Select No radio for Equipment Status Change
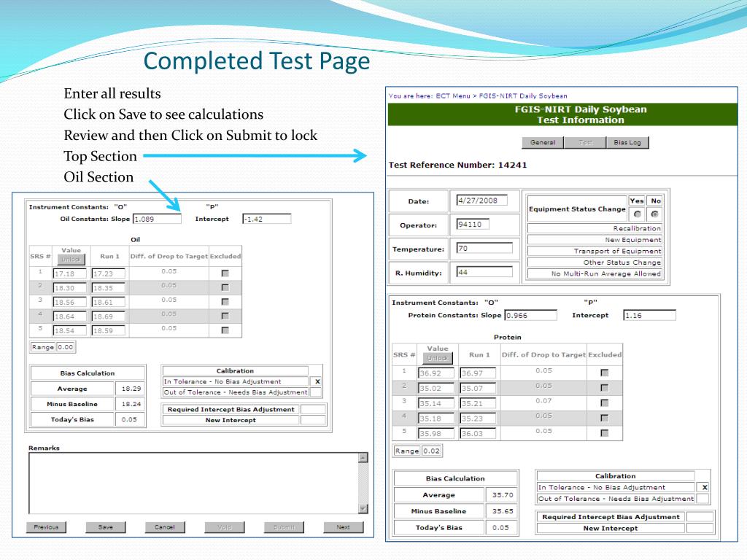Viewport: 747px width, 560px height. point(654,214)
